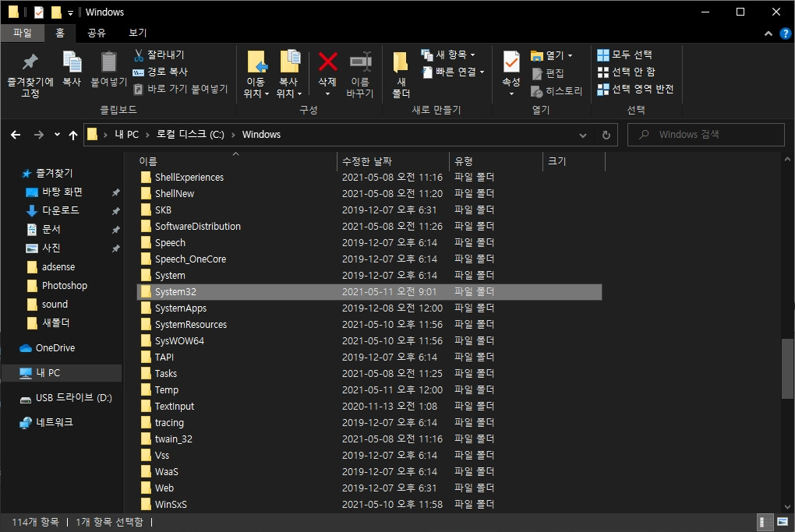
Task: Click 열기 (Open) in ribbon
Action: [x=551, y=55]
